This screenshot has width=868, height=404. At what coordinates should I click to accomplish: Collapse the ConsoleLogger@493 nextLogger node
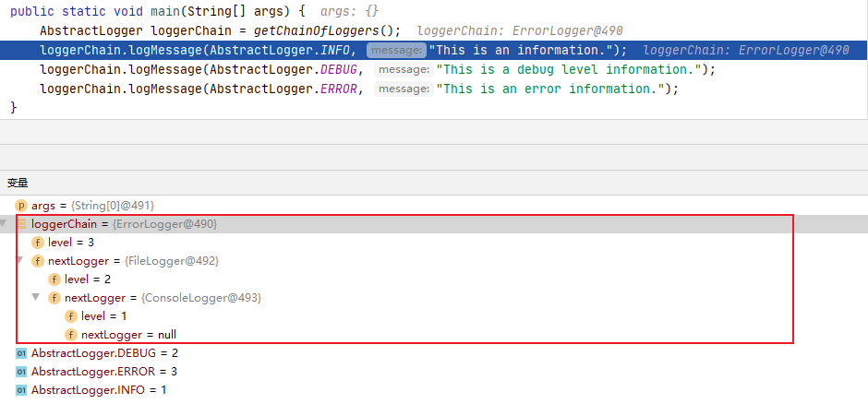pos(36,298)
